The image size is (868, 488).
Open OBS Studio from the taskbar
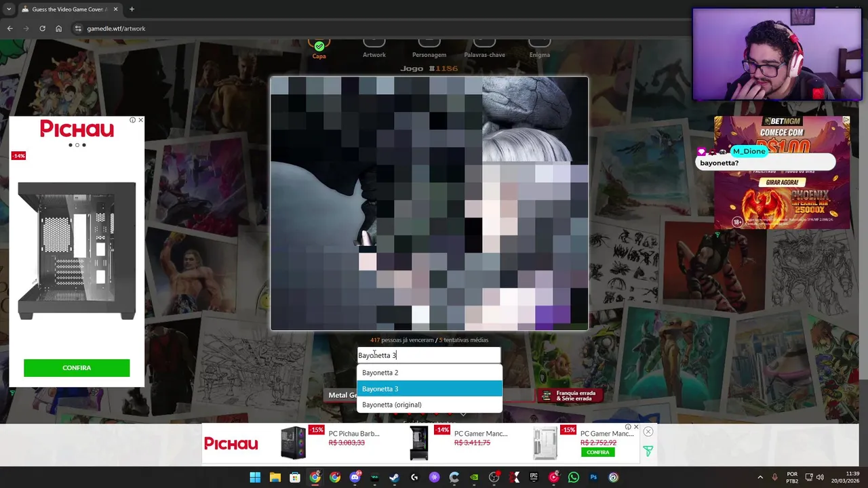(x=494, y=477)
